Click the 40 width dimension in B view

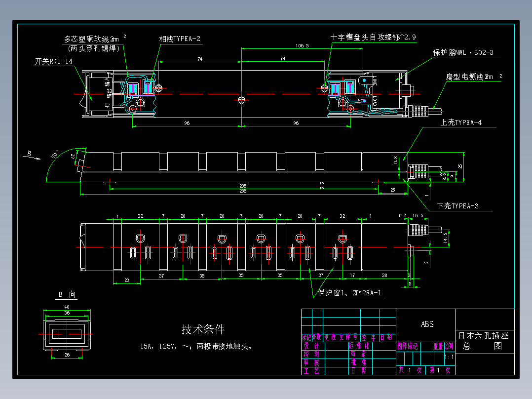tap(67, 307)
